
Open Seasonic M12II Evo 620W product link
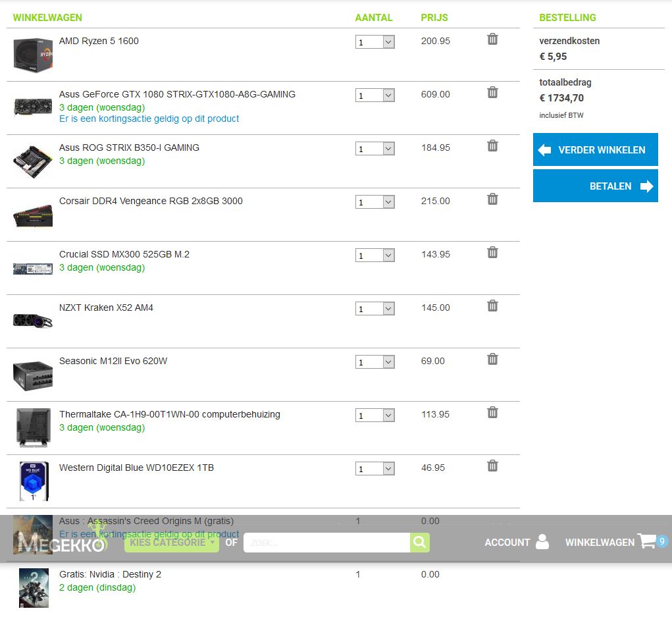tap(113, 361)
